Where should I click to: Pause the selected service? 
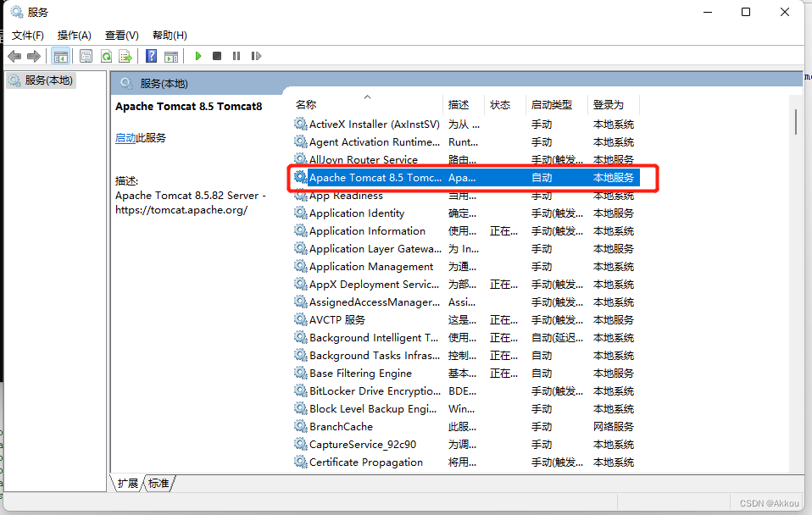[236, 56]
